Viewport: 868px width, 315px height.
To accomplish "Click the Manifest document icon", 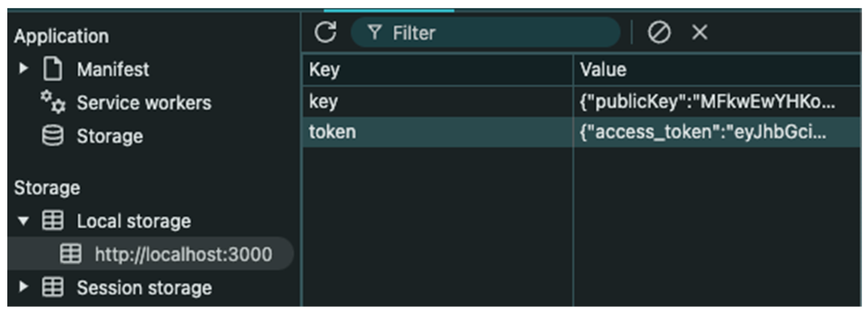I will pyautogui.click(x=53, y=69).
